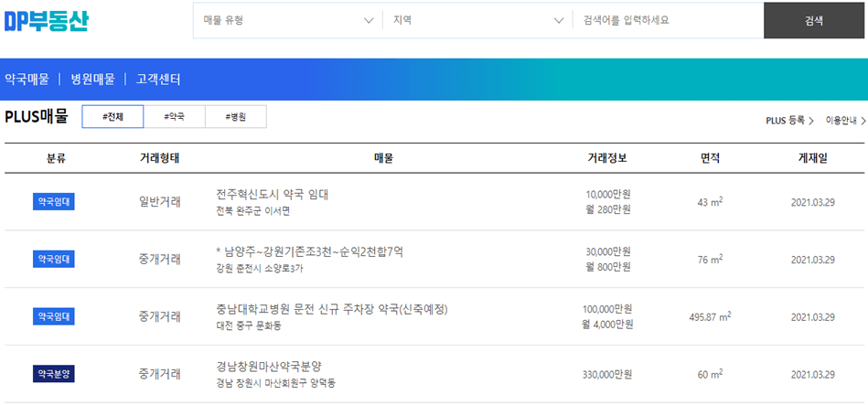Click date 2021.03.29 in 남양주~강원 row
Screen dimensions: 868x405
click(812, 260)
